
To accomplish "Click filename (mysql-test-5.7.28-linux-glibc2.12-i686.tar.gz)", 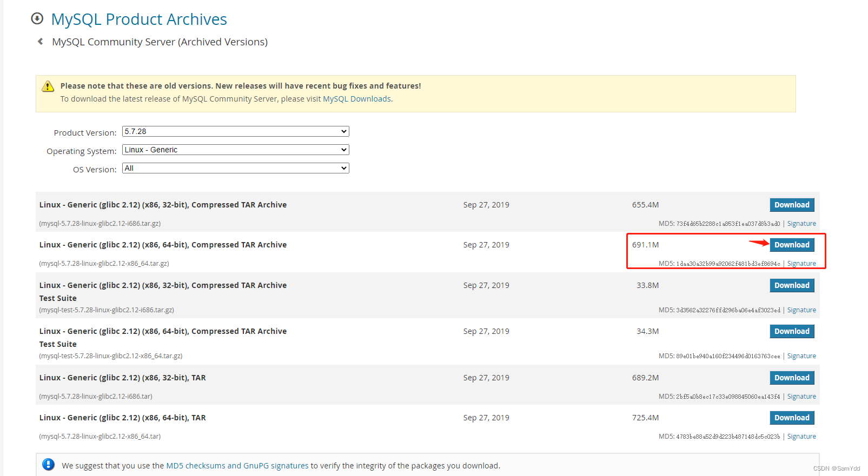I will pos(107,310).
